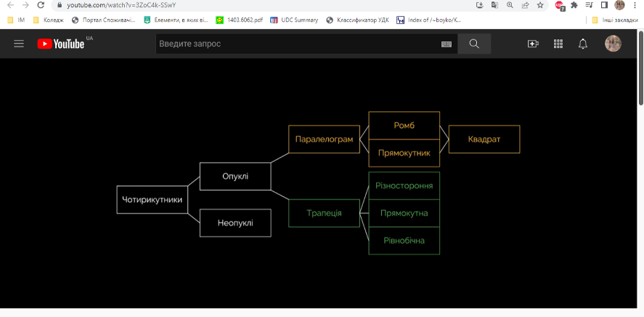Open UDC Summary bookmark

294,20
